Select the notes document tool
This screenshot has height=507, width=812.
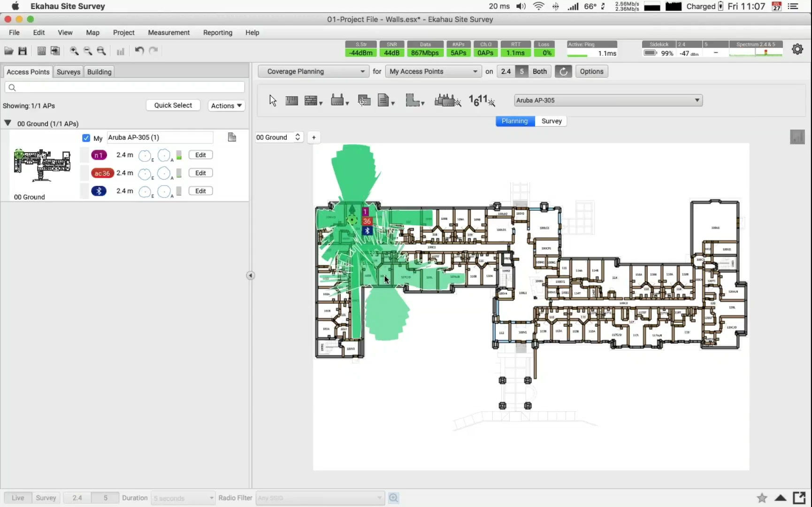pyautogui.click(x=383, y=100)
